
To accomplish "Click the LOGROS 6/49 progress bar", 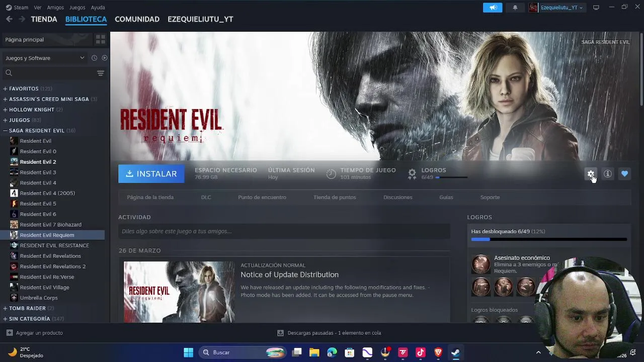I will click(452, 177).
